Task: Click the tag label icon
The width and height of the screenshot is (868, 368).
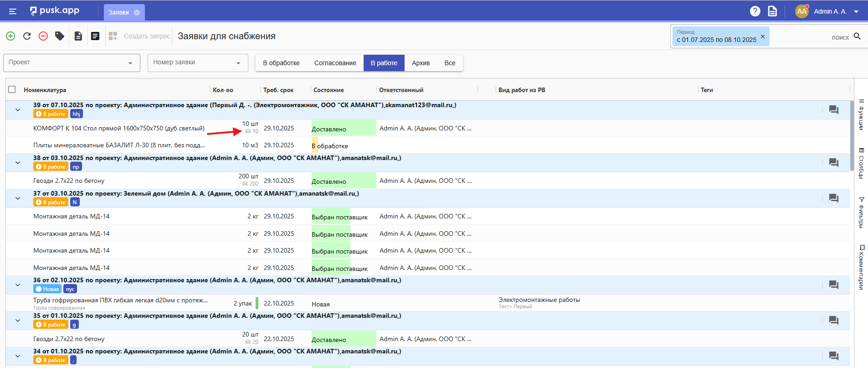Action: coord(60,36)
